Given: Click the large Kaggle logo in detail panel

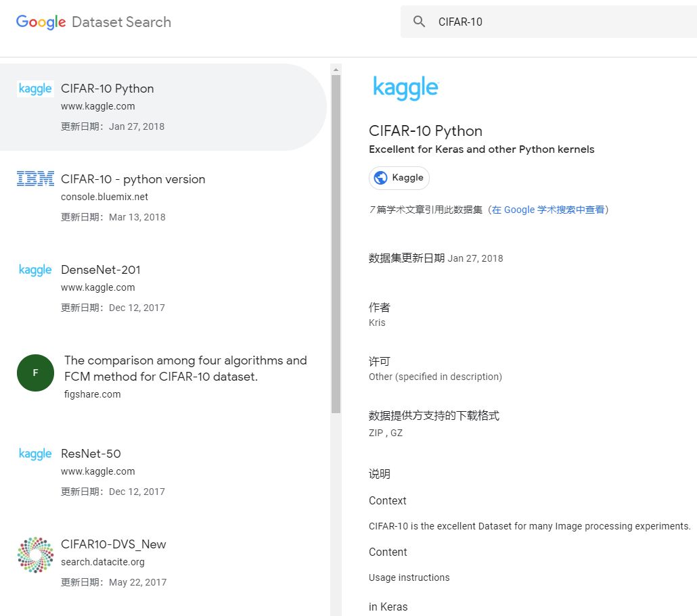Looking at the screenshot, I should tap(405, 88).
